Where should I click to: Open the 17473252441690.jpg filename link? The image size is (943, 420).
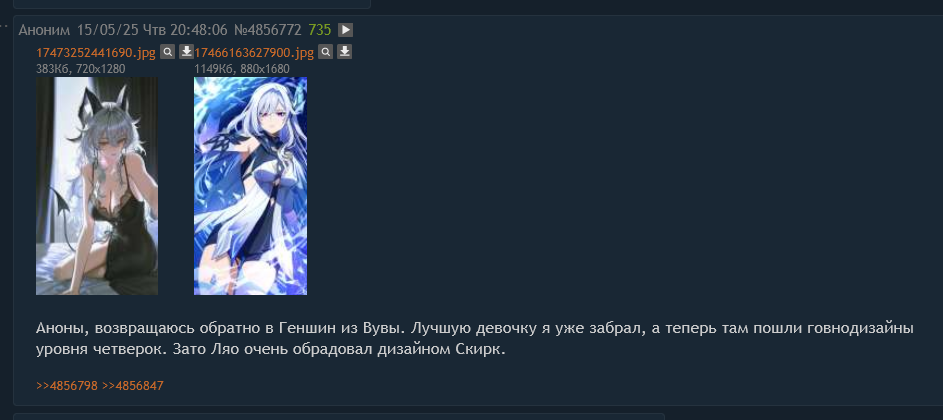96,53
